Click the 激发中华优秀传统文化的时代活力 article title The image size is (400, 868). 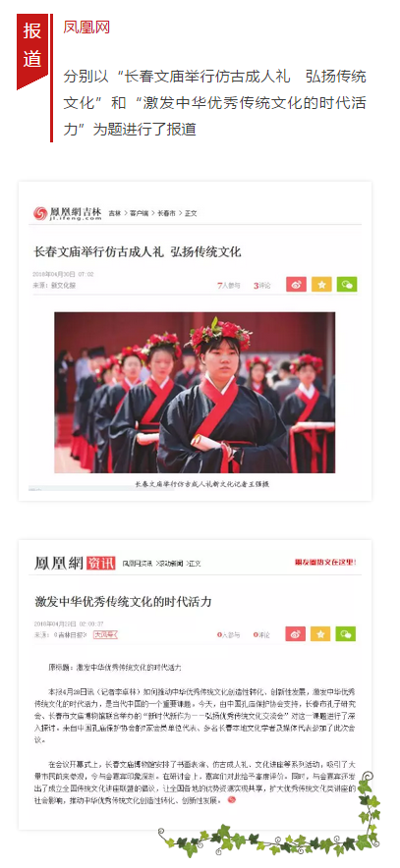tap(123, 601)
